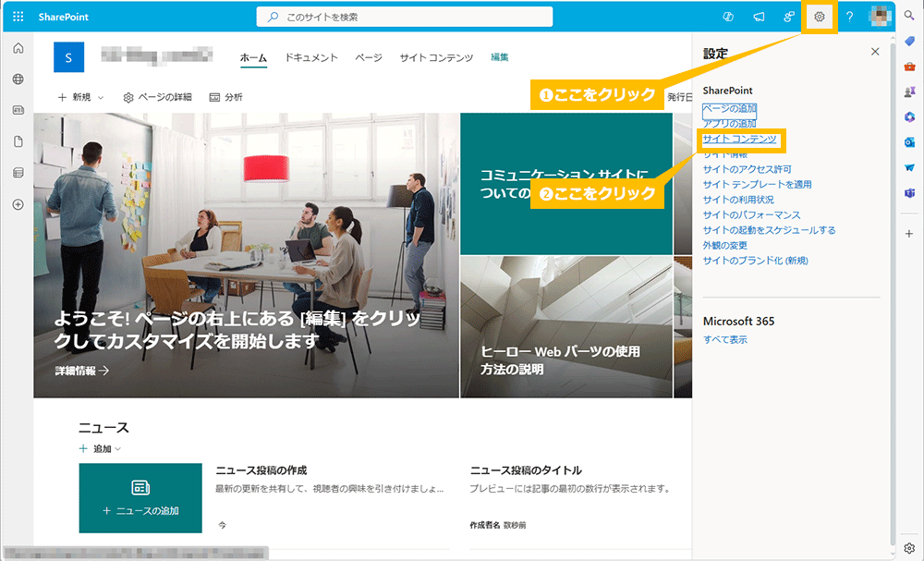The image size is (924, 561).
Task: Open the feedback megaphone icon
Action: pos(759,15)
